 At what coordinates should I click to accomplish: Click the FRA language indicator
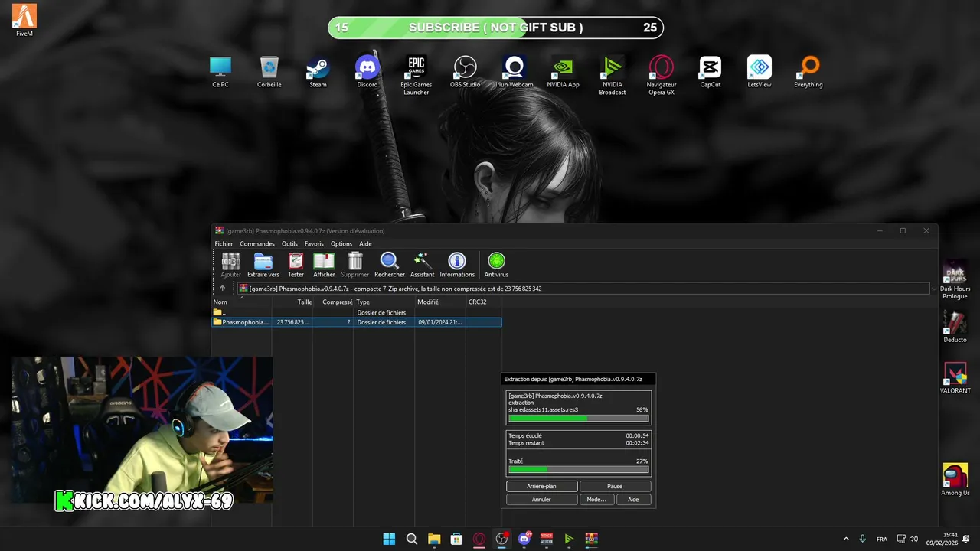(882, 539)
